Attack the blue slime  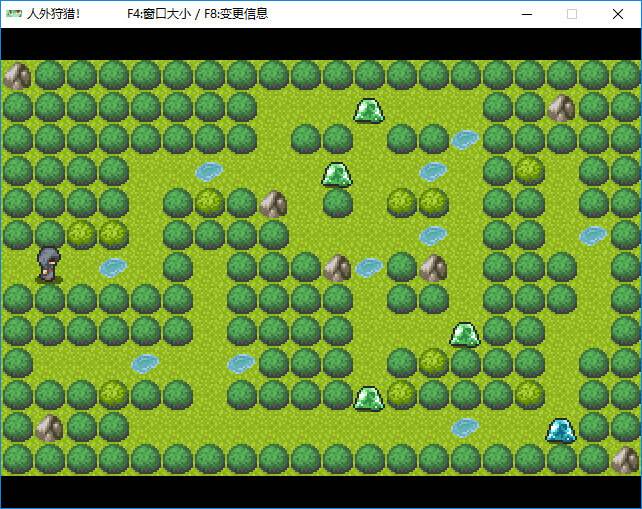coord(561,429)
